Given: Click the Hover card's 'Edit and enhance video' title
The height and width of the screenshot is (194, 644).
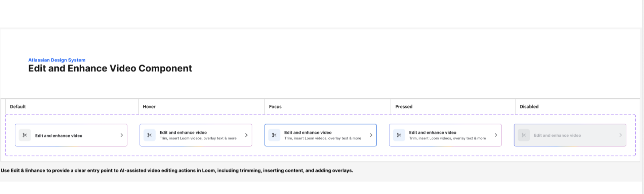Looking at the screenshot, I should point(183,133).
